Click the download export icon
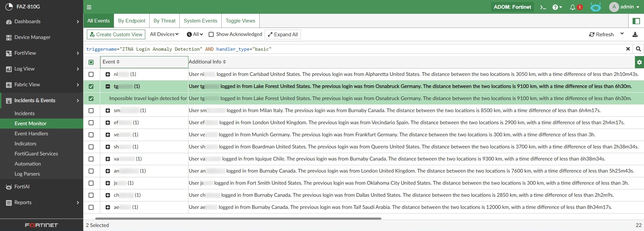Viewport: 644px width, 231px height. 635,35
